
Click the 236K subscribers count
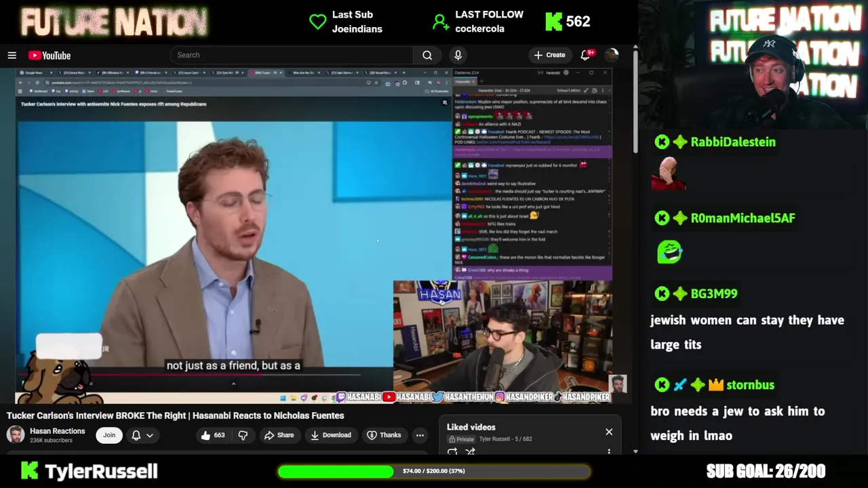tap(51, 441)
